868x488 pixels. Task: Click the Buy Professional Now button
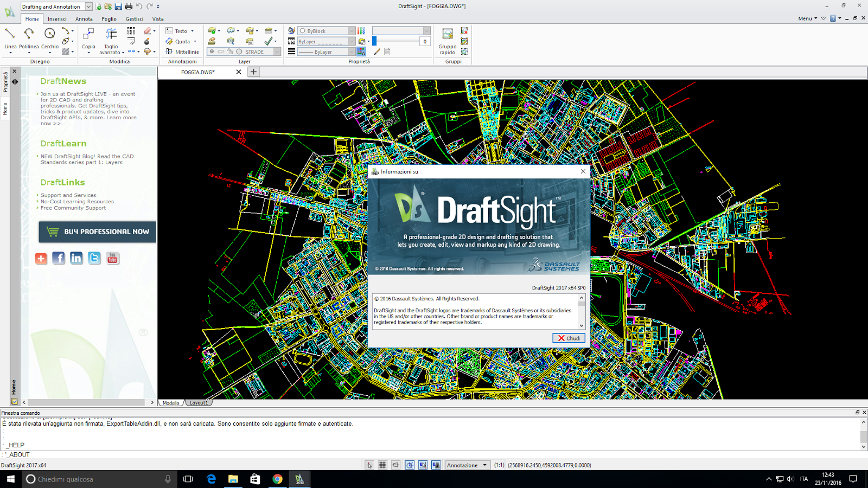point(98,232)
